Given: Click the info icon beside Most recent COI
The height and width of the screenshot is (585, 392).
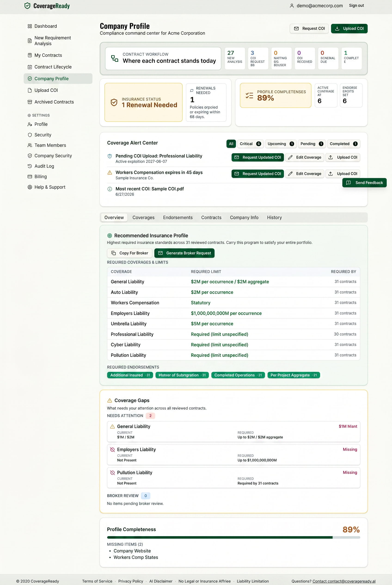Looking at the screenshot, I should [110, 189].
